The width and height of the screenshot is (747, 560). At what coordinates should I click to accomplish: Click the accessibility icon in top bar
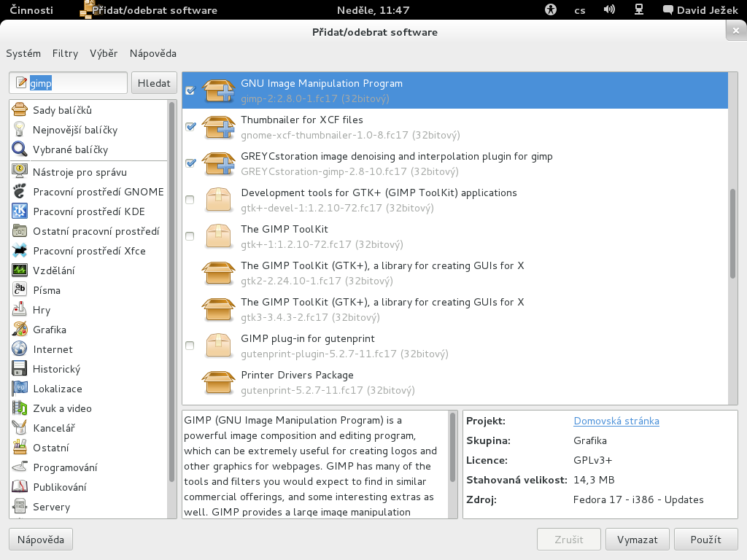coord(551,9)
